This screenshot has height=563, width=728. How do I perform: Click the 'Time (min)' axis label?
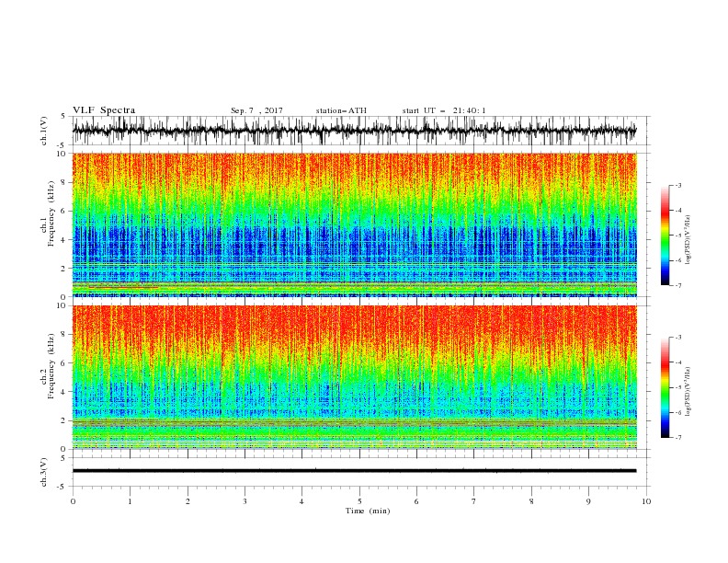coord(368,511)
